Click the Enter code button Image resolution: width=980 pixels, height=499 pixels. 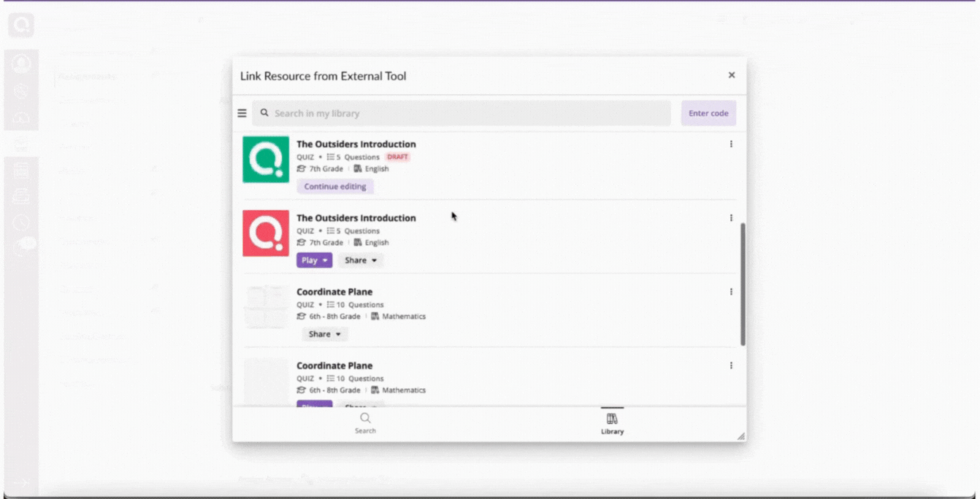tap(708, 113)
